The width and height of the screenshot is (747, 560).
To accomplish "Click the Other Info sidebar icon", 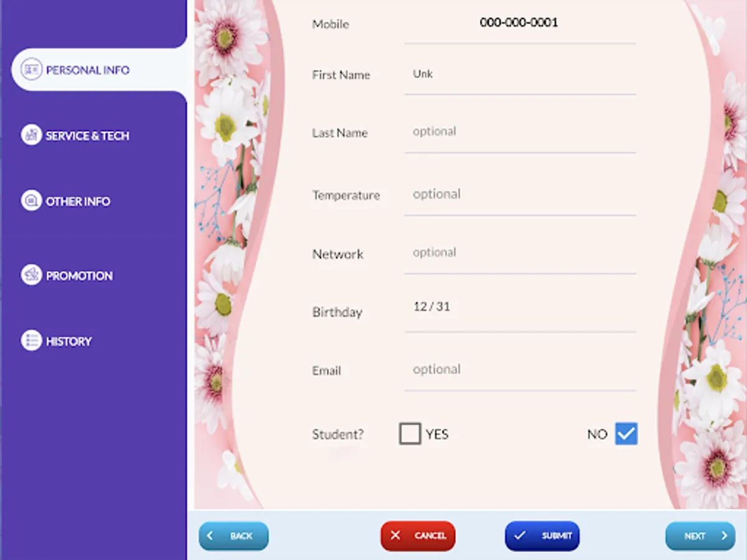I will [31, 201].
